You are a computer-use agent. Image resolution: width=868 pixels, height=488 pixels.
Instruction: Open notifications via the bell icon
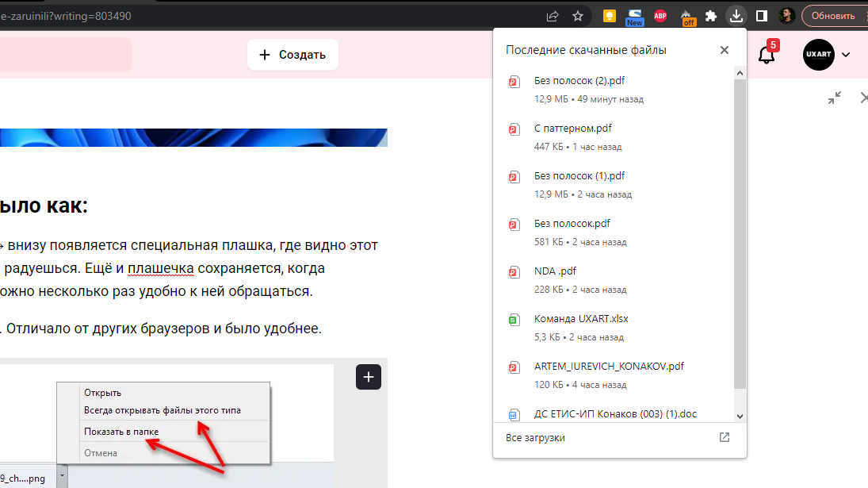tap(767, 55)
